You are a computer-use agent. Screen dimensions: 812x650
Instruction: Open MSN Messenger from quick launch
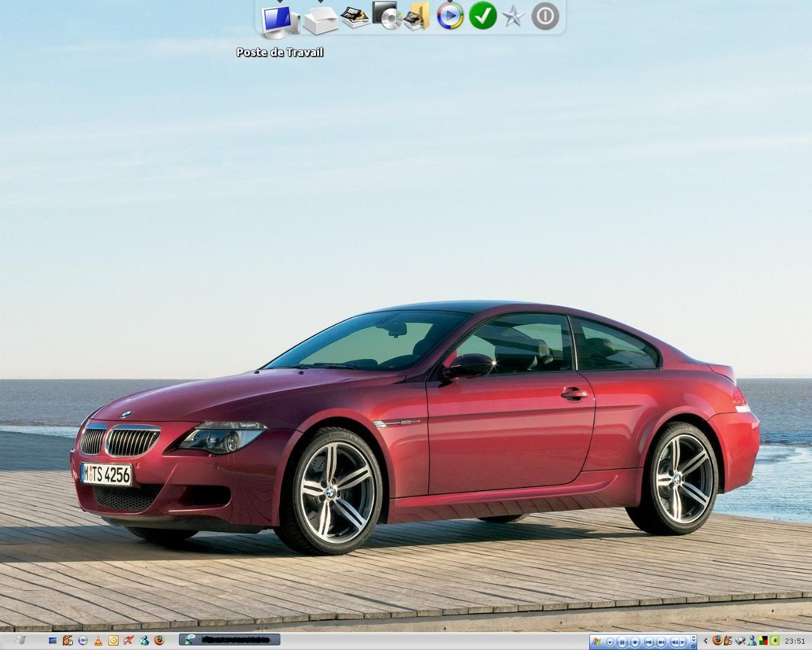tap(144, 640)
